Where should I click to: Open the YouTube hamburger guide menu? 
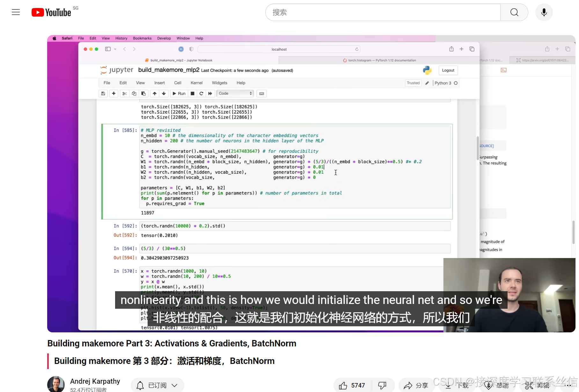(16, 12)
